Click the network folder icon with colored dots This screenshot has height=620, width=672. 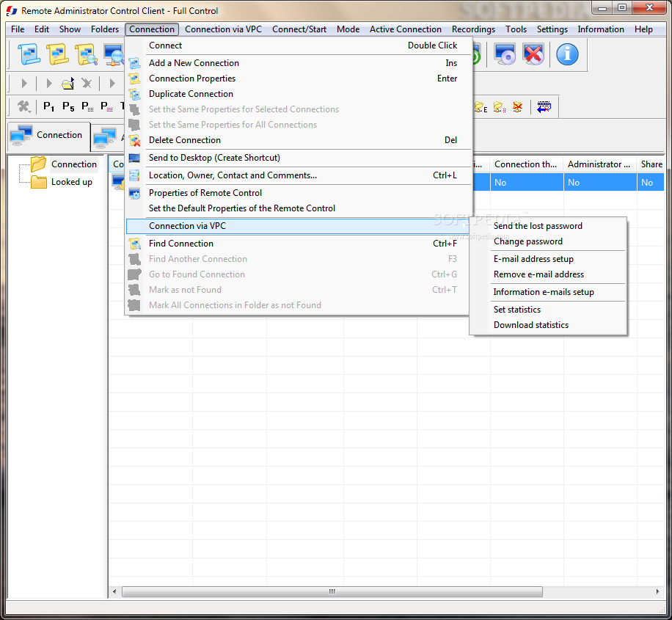pyautogui.click(x=500, y=107)
